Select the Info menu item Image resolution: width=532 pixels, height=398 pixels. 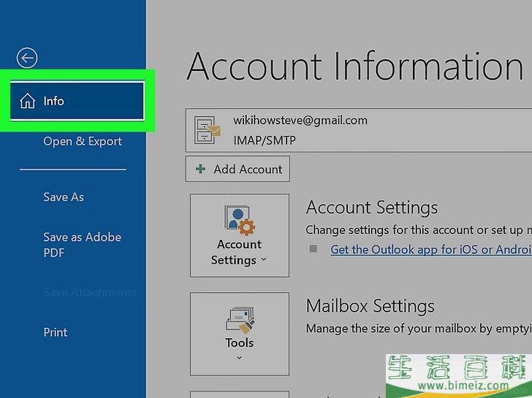click(77, 101)
